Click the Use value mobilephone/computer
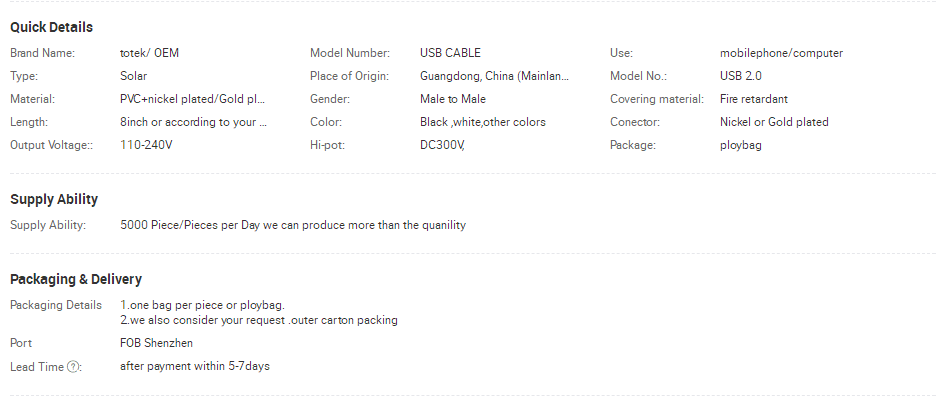 [781, 53]
